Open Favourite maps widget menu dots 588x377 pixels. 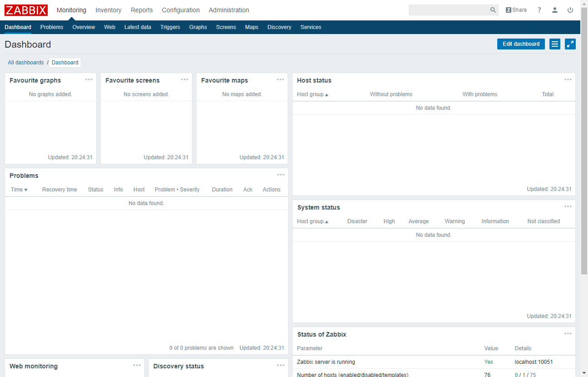coord(280,79)
